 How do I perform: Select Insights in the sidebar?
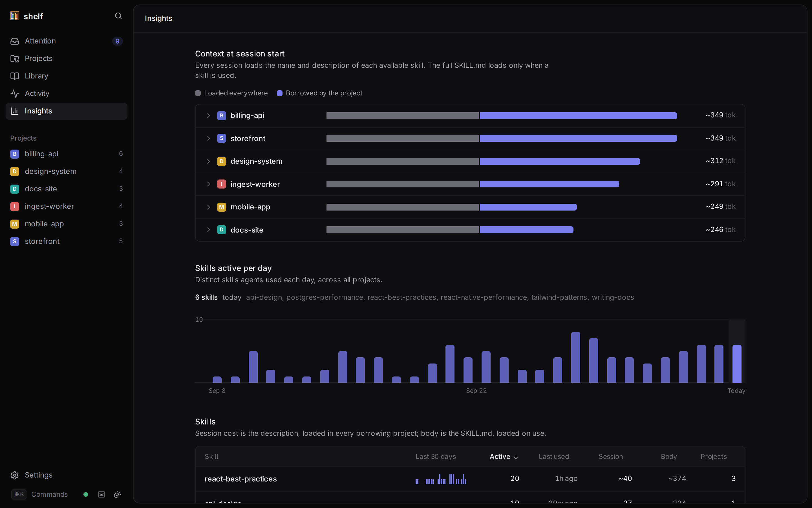[67, 111]
